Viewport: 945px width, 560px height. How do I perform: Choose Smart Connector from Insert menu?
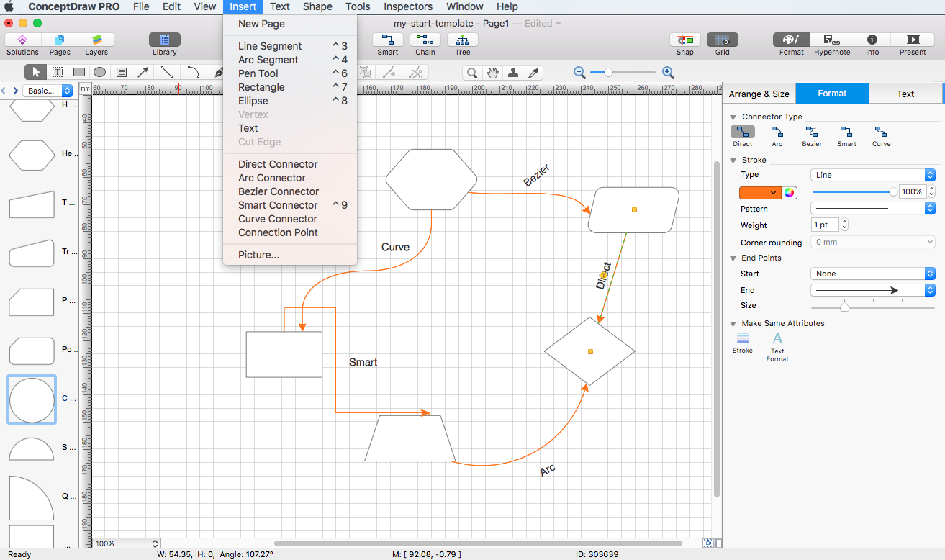[278, 205]
